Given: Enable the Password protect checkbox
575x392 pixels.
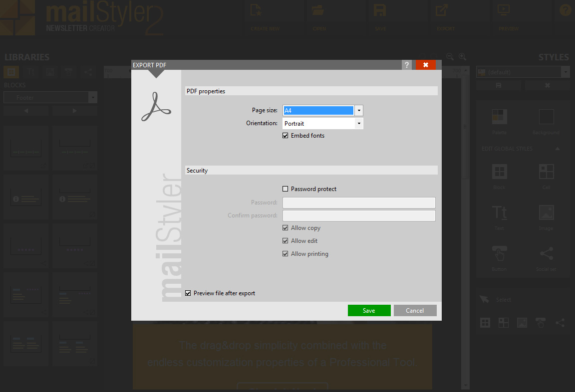Looking at the screenshot, I should [286, 189].
